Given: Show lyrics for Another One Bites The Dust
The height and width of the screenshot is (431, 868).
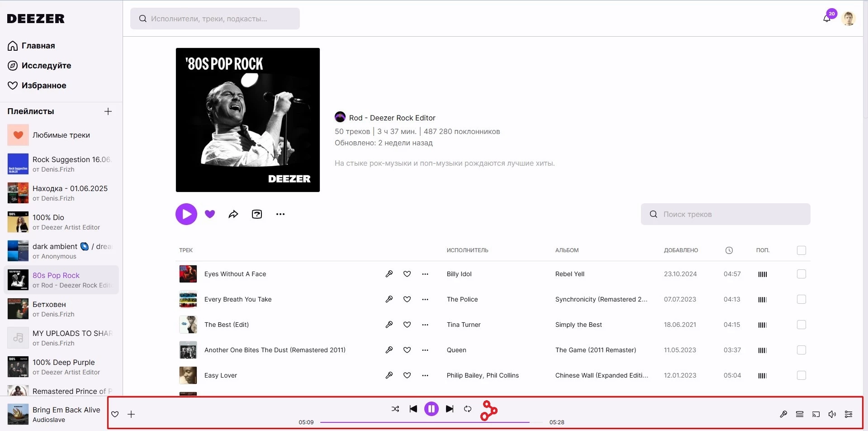Looking at the screenshot, I should 389,350.
